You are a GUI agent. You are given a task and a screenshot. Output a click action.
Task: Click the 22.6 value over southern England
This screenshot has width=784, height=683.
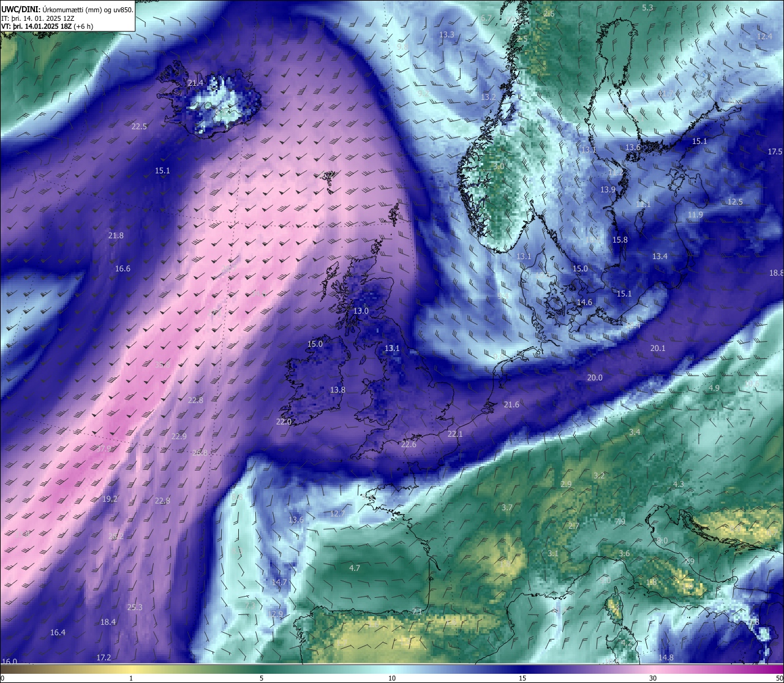click(409, 444)
